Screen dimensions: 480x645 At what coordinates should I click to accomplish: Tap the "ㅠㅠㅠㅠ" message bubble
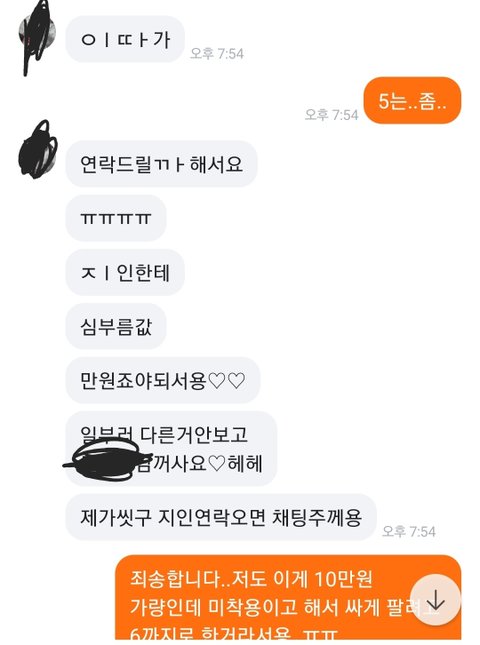[116, 218]
